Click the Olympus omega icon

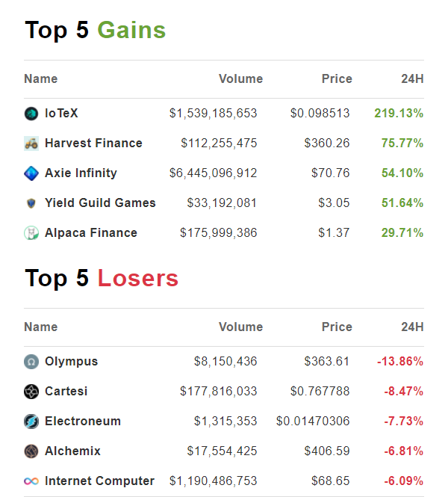tap(31, 362)
